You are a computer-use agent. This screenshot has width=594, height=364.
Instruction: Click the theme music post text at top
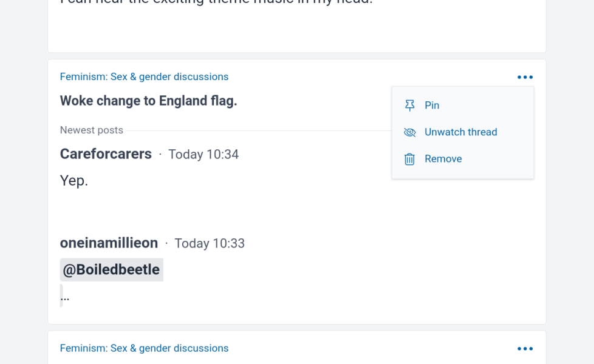[x=217, y=2]
